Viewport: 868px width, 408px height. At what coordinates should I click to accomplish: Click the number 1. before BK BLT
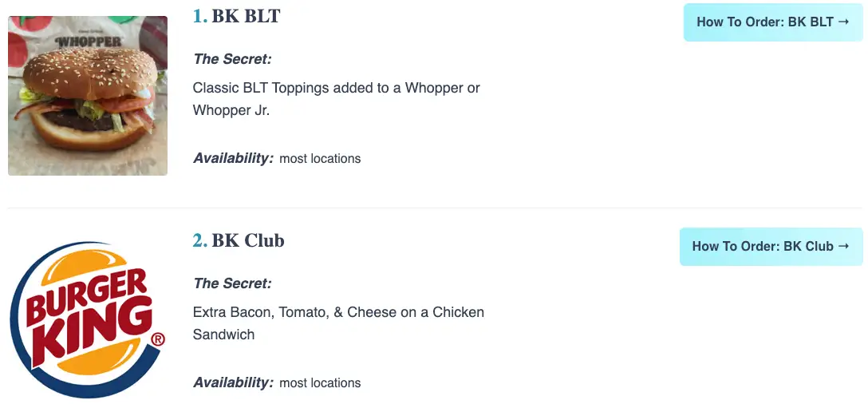[x=199, y=16]
